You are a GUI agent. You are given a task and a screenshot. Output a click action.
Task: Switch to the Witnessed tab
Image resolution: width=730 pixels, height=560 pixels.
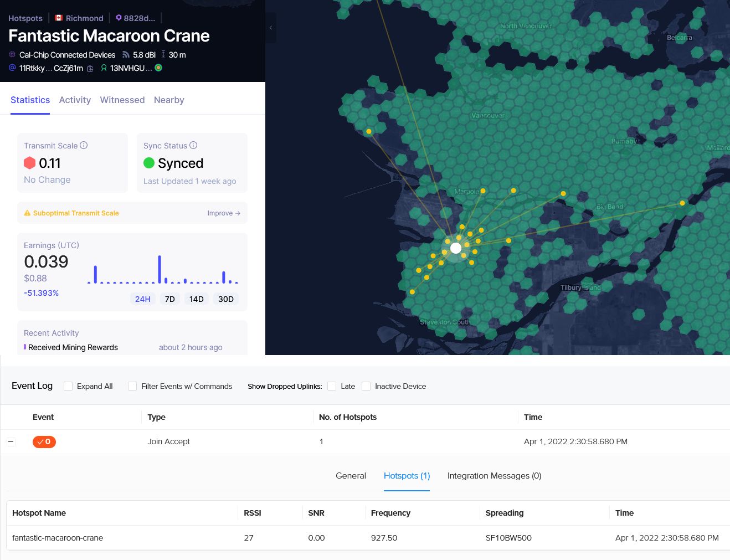[122, 100]
